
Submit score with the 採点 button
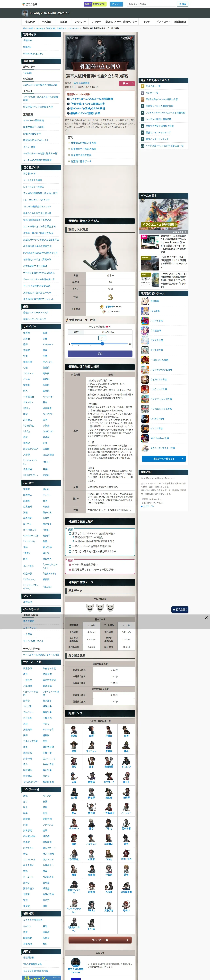pyautogui.click(x=100, y=353)
